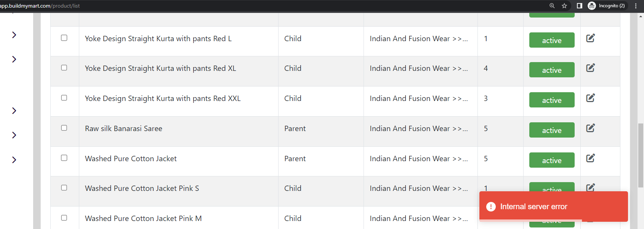Click the page vertical scrollbar thumb
This screenshot has width=644, height=229.
pos(641,155)
